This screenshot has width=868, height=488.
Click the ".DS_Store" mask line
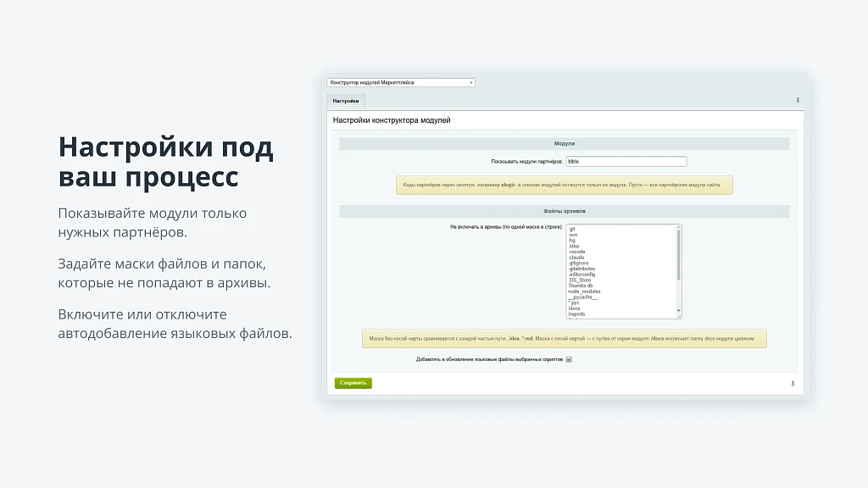(580, 280)
